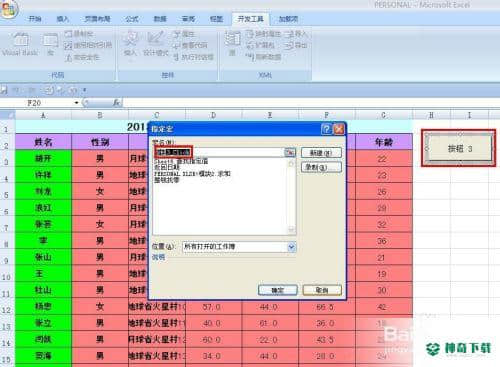Switch to the 插入 (Insert) tab
The width and height of the screenshot is (500, 367).
pos(62,19)
